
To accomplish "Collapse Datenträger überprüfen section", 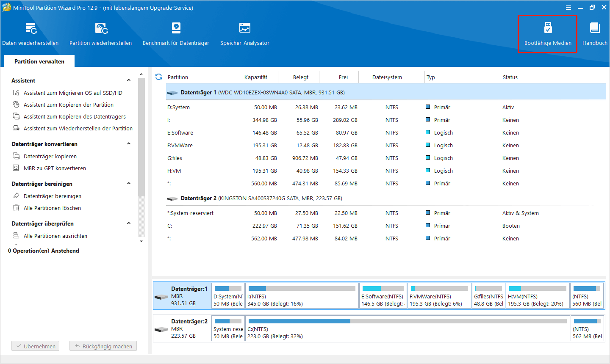I will [x=129, y=223].
